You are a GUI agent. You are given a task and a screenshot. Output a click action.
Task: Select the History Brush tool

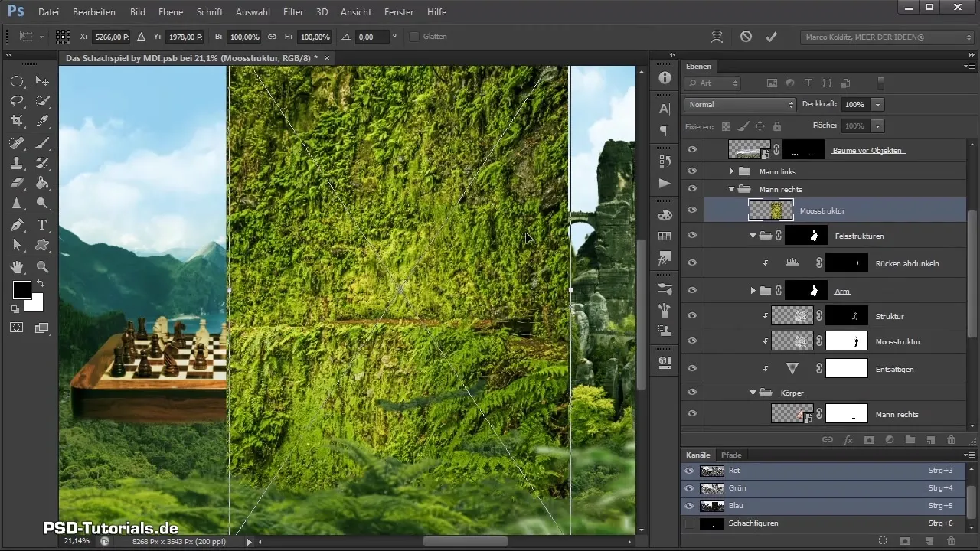click(43, 163)
